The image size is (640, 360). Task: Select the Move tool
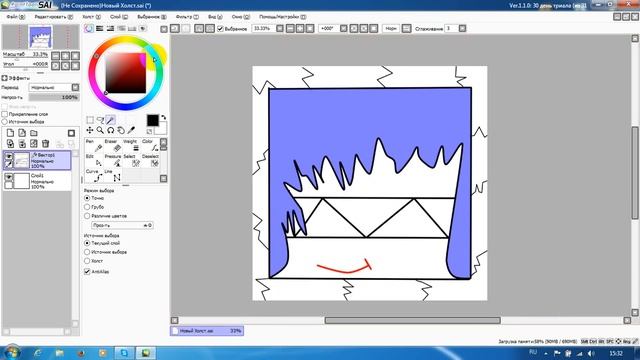coord(90,130)
